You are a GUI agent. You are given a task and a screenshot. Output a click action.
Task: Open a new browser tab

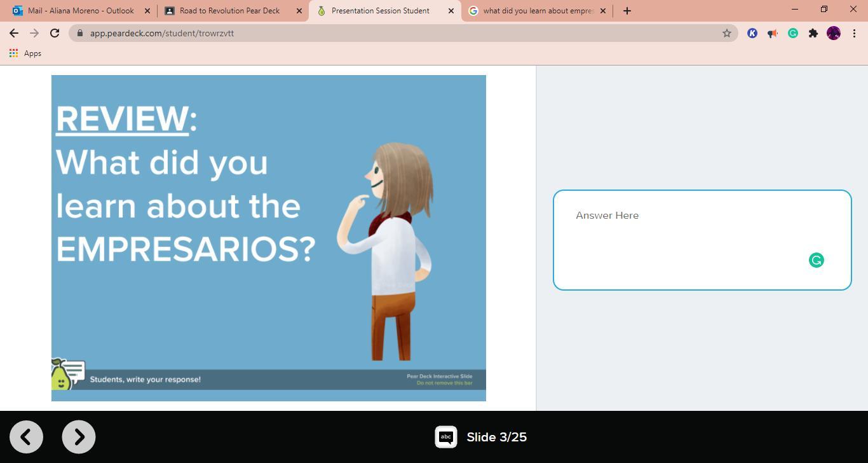627,11
